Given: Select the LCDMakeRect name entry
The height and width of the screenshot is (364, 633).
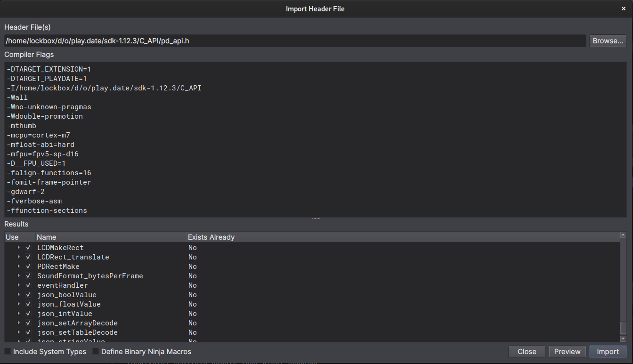Looking at the screenshot, I should click(60, 248).
